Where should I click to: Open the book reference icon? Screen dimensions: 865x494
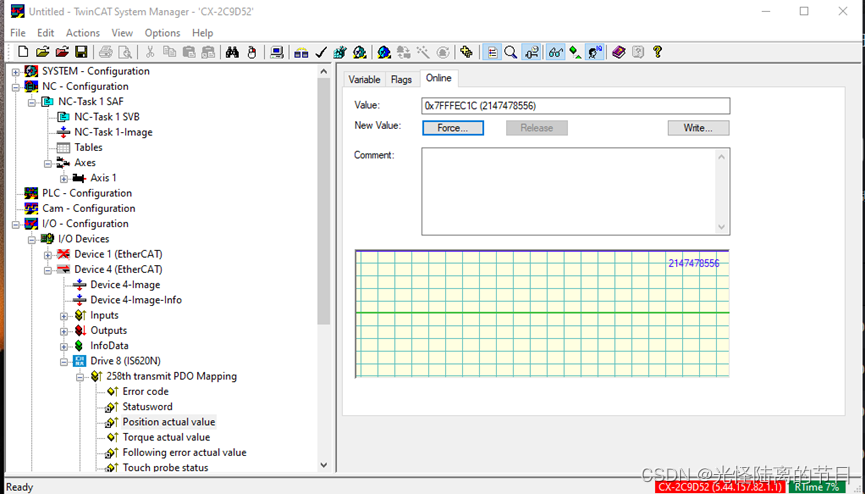pos(618,52)
